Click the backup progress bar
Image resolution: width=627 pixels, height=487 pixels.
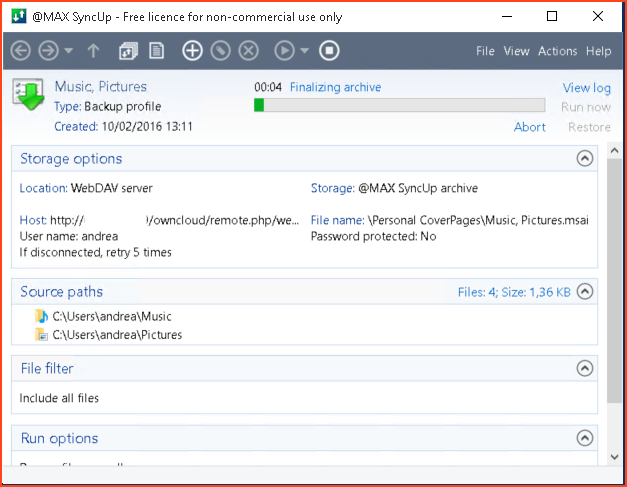click(399, 105)
